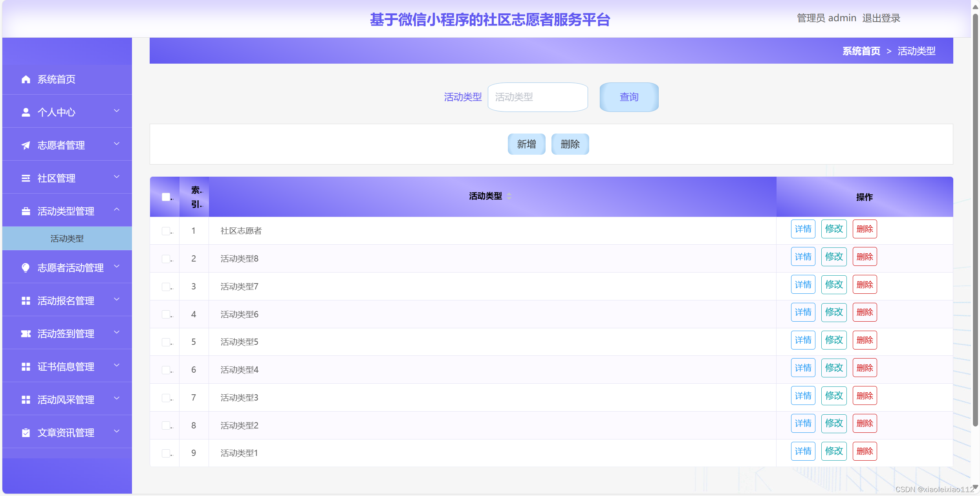Click the paper plane icon beside 志愿者管理
The image size is (980, 496).
pyautogui.click(x=26, y=145)
